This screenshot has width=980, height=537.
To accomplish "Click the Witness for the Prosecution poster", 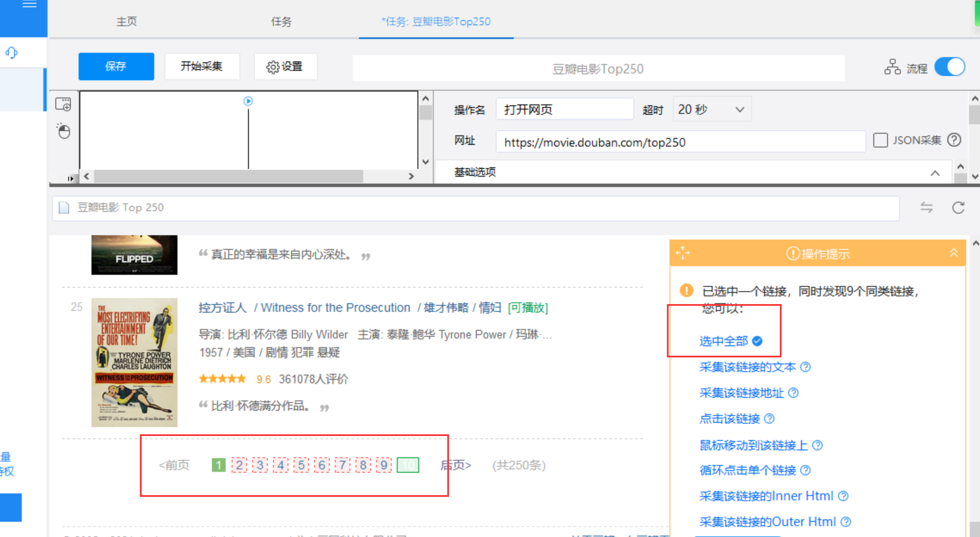I will pos(134,363).
